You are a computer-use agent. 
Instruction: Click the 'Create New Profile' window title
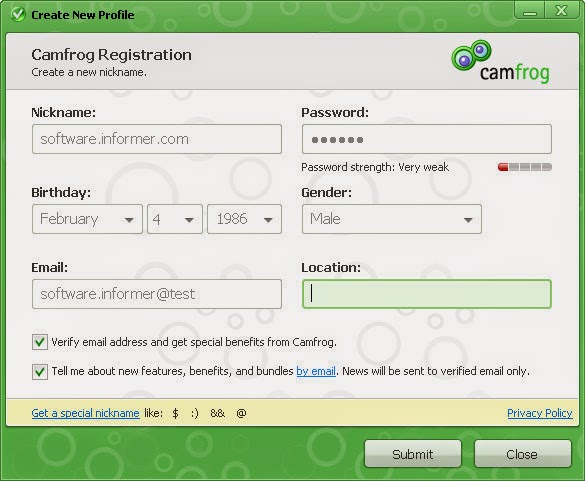[x=83, y=15]
